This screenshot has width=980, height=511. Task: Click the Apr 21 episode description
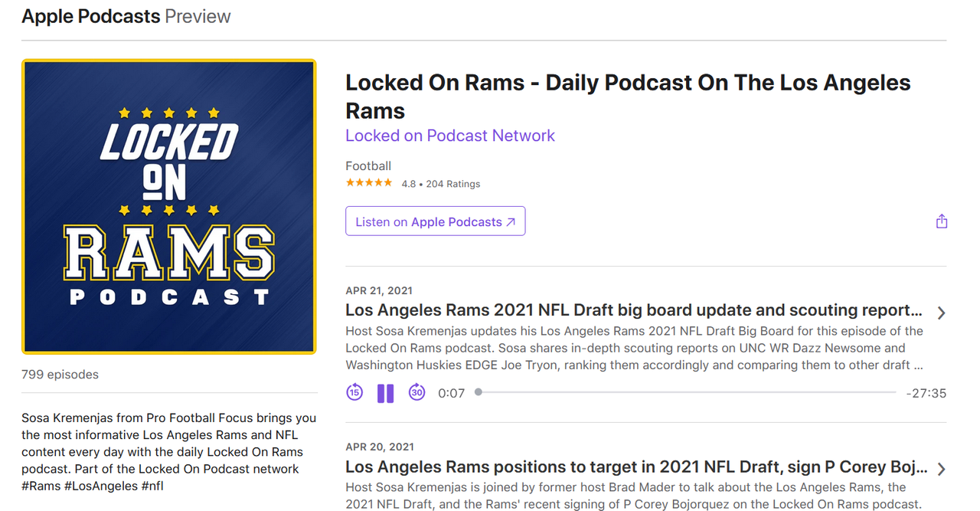pyautogui.click(x=635, y=348)
